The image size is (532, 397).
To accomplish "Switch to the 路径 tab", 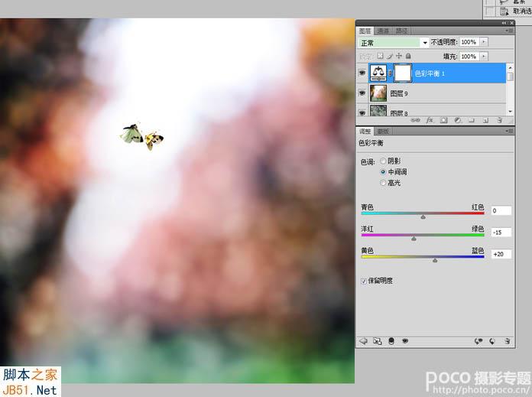I will (402, 31).
